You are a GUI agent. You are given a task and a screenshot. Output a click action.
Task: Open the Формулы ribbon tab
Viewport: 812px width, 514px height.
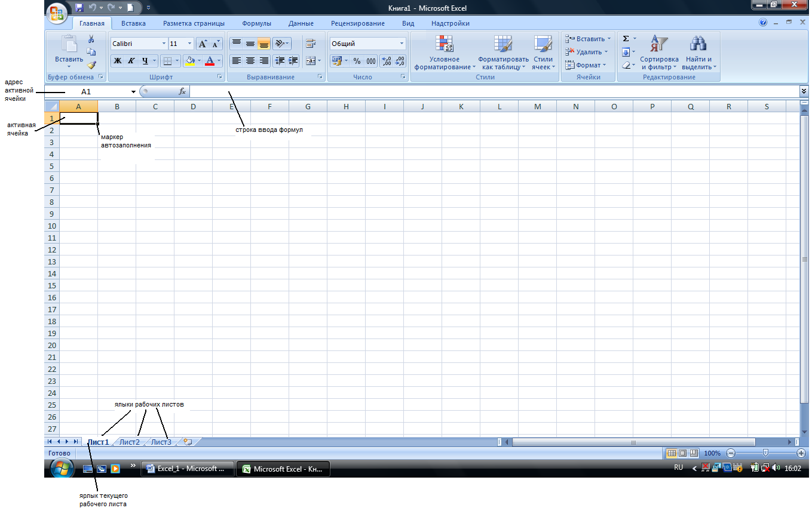256,23
